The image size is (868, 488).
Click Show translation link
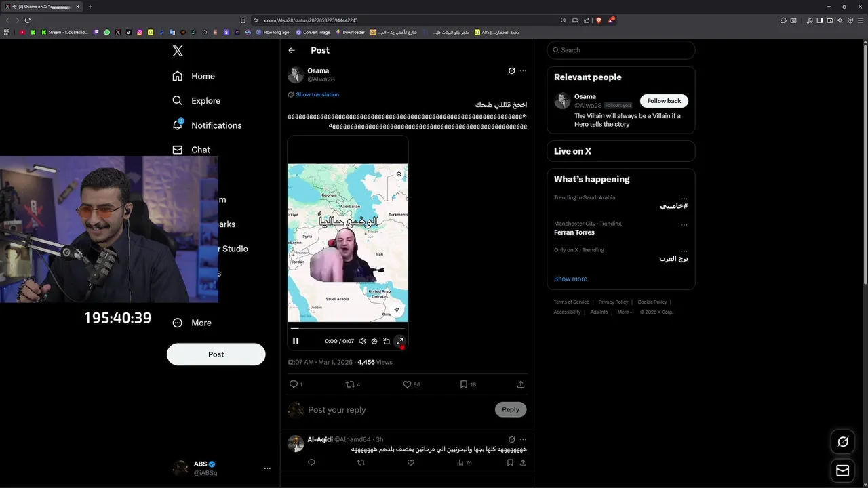pyautogui.click(x=317, y=94)
